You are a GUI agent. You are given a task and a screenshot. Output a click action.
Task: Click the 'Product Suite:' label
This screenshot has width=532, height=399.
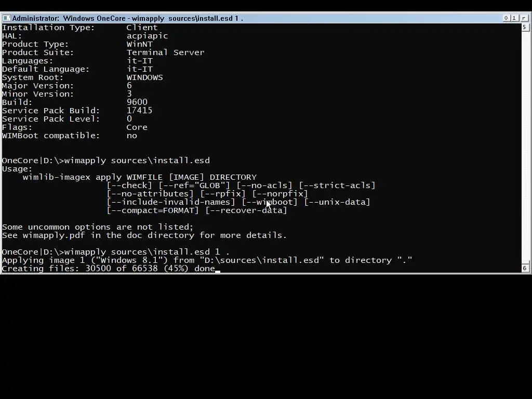pyautogui.click(x=37, y=52)
